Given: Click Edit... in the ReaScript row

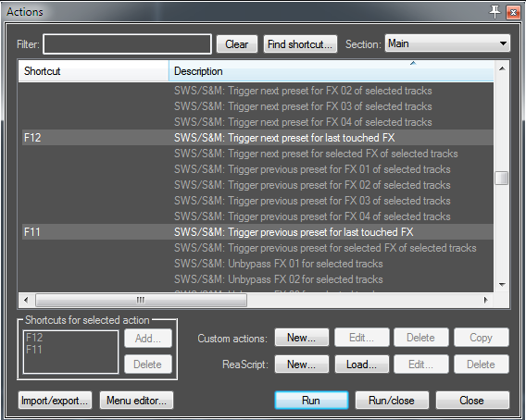Looking at the screenshot, I should [x=421, y=364].
